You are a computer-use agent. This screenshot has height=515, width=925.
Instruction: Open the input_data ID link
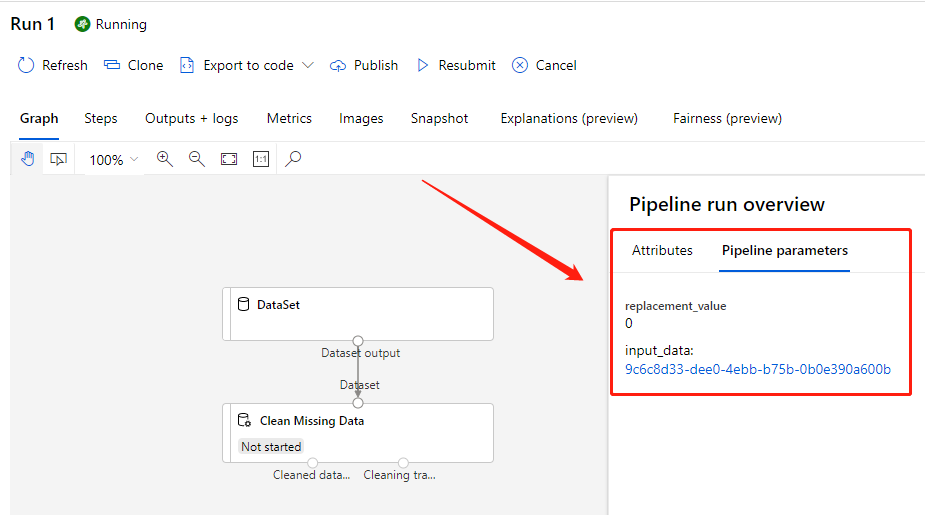(x=757, y=369)
